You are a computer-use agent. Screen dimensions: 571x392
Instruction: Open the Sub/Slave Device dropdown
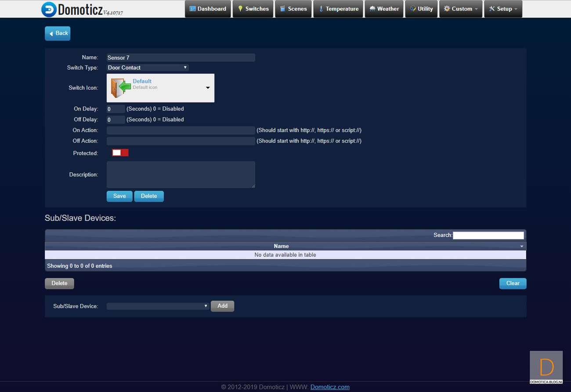158,306
